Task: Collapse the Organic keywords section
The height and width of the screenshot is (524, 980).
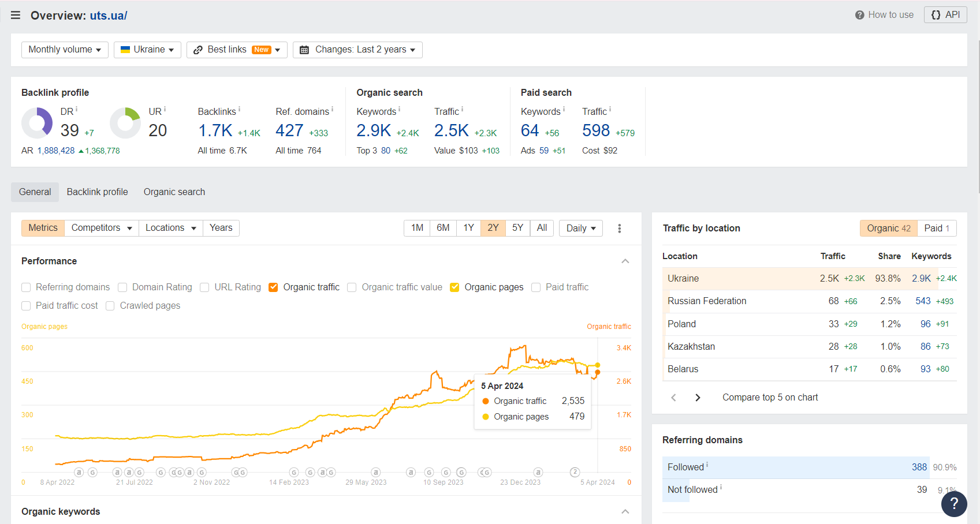Action: tap(625, 512)
